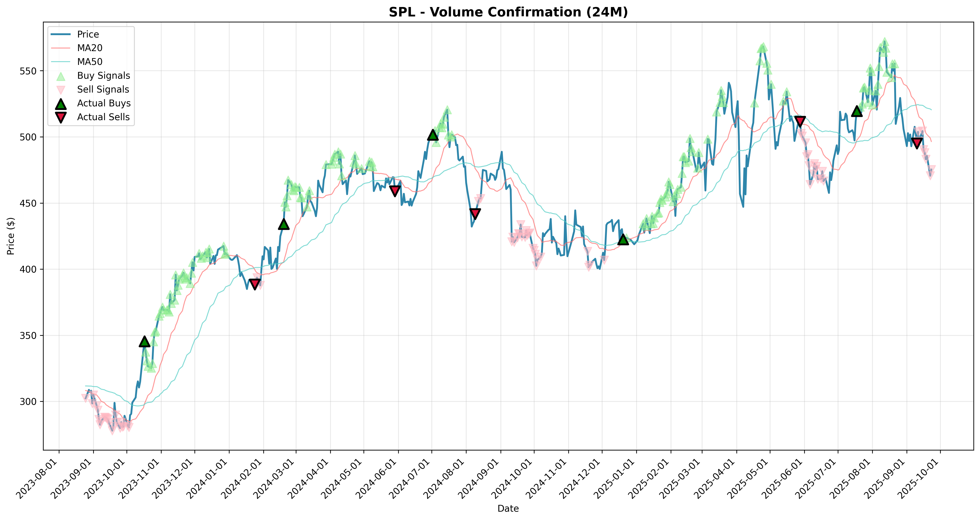
Task: Click the MA20 red line sample in legend
Action: pyautogui.click(x=61, y=48)
